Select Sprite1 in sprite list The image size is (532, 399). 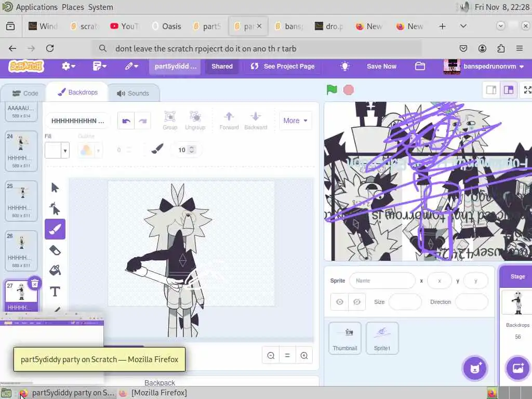point(382,338)
